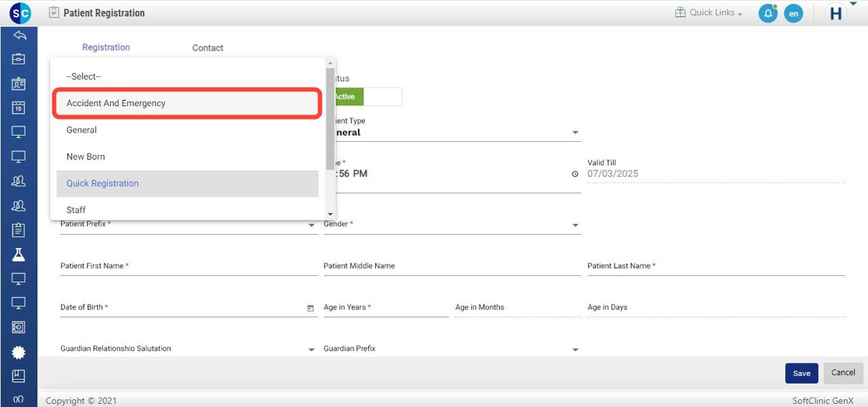Select the Staff option
868x407 pixels.
pyautogui.click(x=187, y=209)
